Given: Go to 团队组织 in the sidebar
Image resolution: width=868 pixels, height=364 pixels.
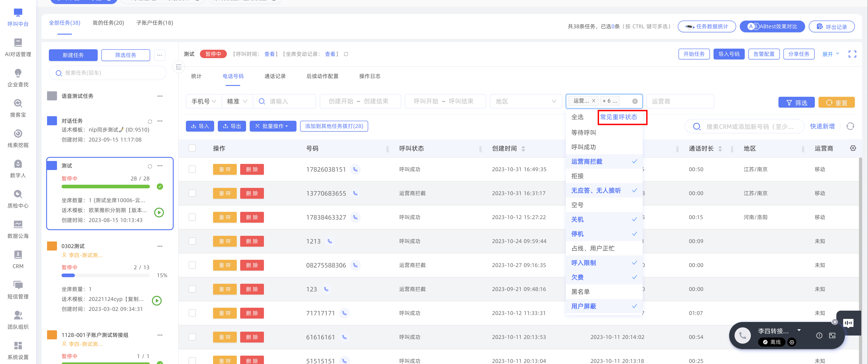Looking at the screenshot, I should pos(18,320).
